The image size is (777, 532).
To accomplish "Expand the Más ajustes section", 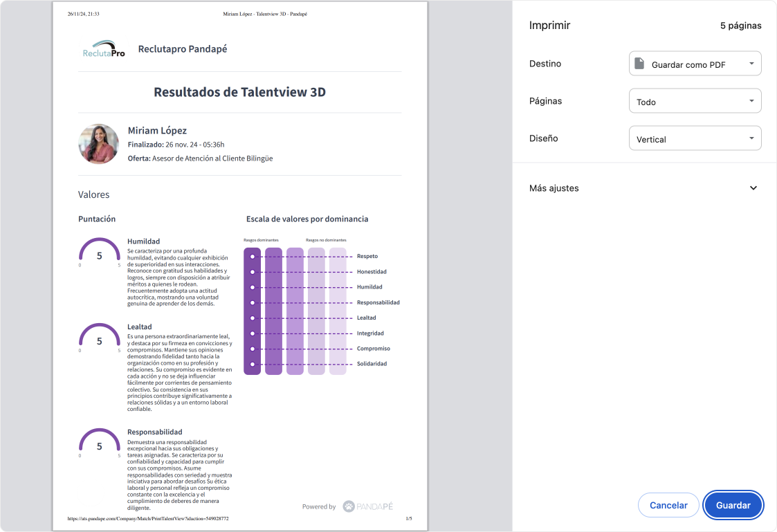I will [643, 188].
